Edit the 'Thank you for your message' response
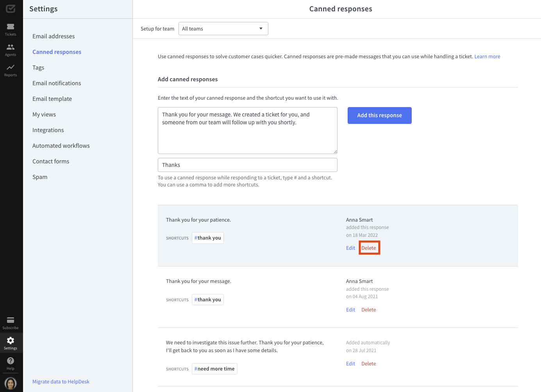The image size is (541, 392). click(x=350, y=310)
